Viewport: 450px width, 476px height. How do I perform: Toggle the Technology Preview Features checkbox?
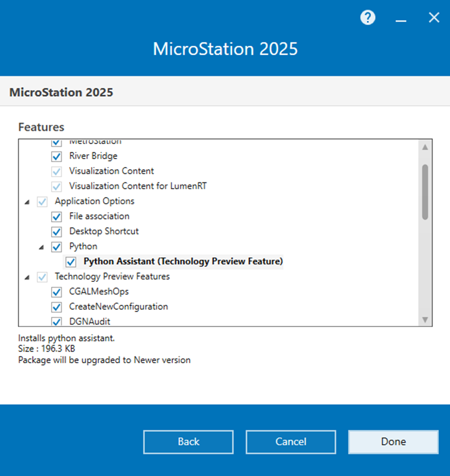42,277
